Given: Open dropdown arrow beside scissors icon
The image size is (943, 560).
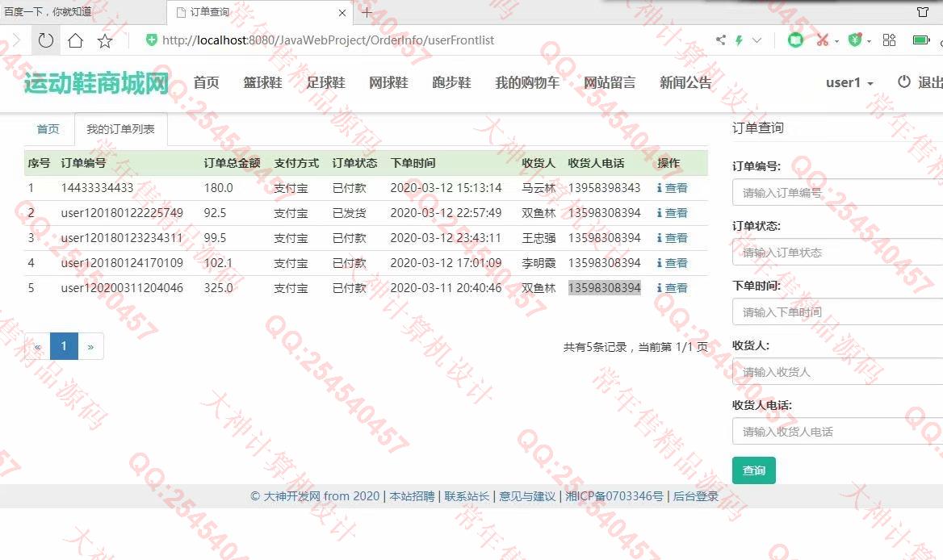Looking at the screenshot, I should (x=836, y=41).
